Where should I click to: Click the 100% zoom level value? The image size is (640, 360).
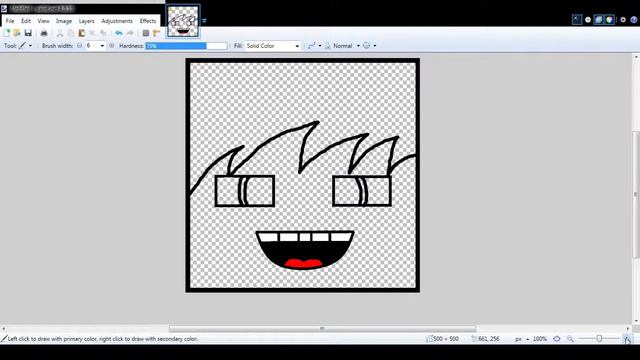tap(540, 339)
